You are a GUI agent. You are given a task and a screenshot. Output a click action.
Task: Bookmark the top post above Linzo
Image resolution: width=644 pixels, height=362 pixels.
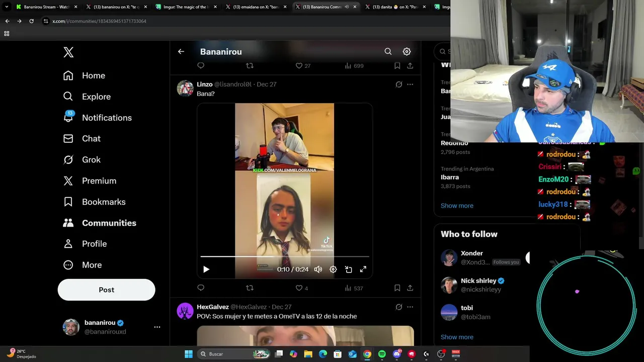coord(397,65)
